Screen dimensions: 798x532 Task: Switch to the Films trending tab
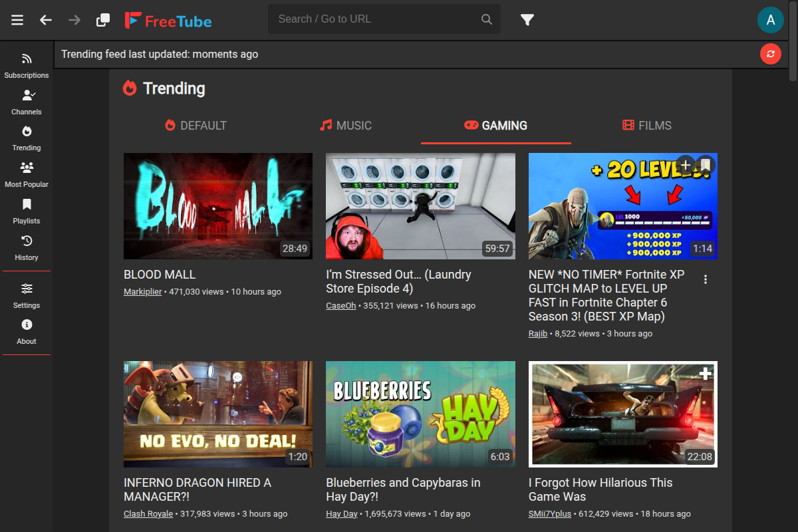click(646, 125)
